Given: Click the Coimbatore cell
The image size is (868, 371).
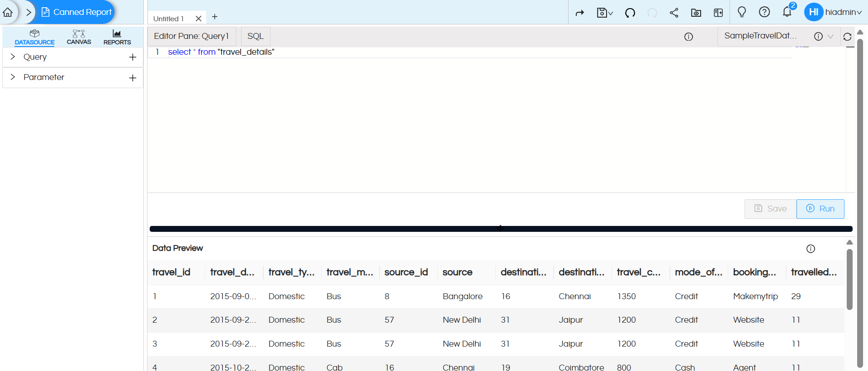Looking at the screenshot, I should [581, 367].
